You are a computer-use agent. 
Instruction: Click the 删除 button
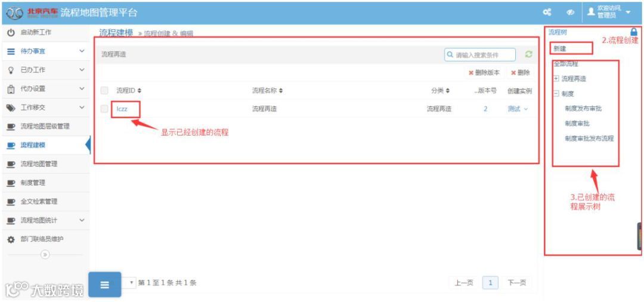521,73
